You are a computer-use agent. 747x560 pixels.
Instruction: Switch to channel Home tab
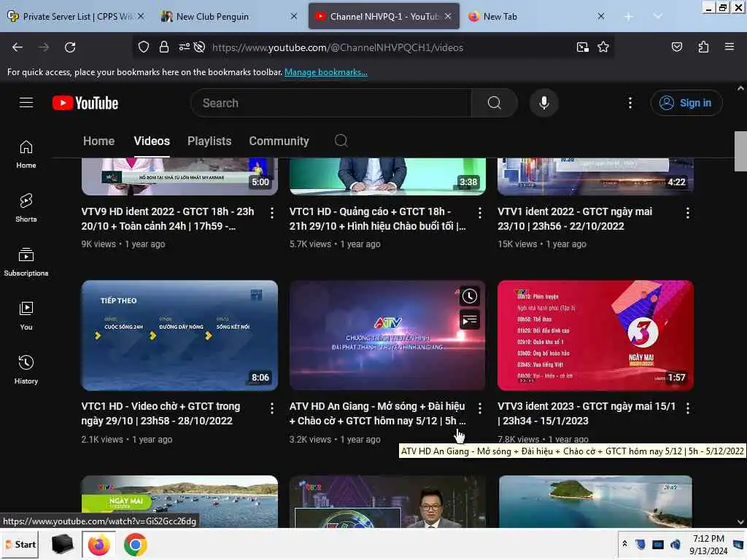[x=98, y=141]
